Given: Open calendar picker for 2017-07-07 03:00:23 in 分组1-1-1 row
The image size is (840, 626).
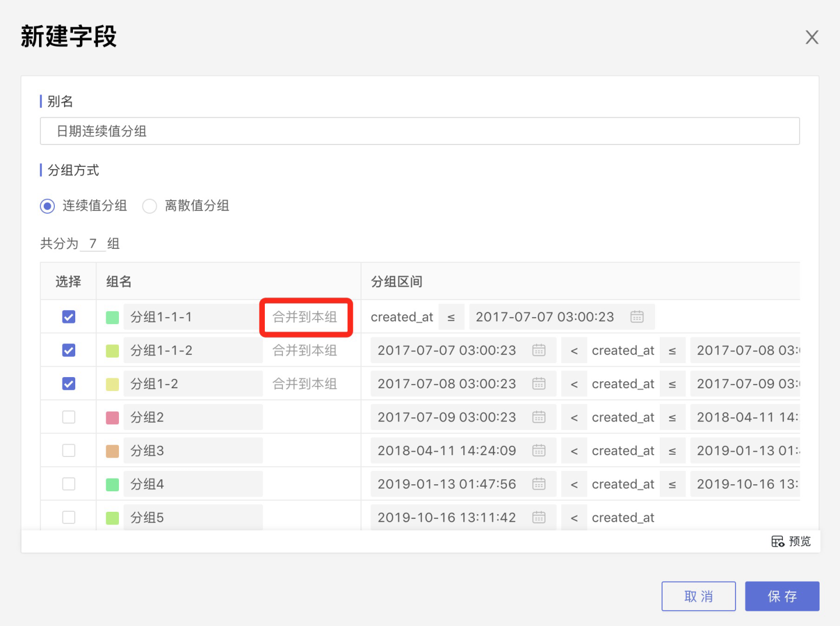Looking at the screenshot, I should point(636,316).
